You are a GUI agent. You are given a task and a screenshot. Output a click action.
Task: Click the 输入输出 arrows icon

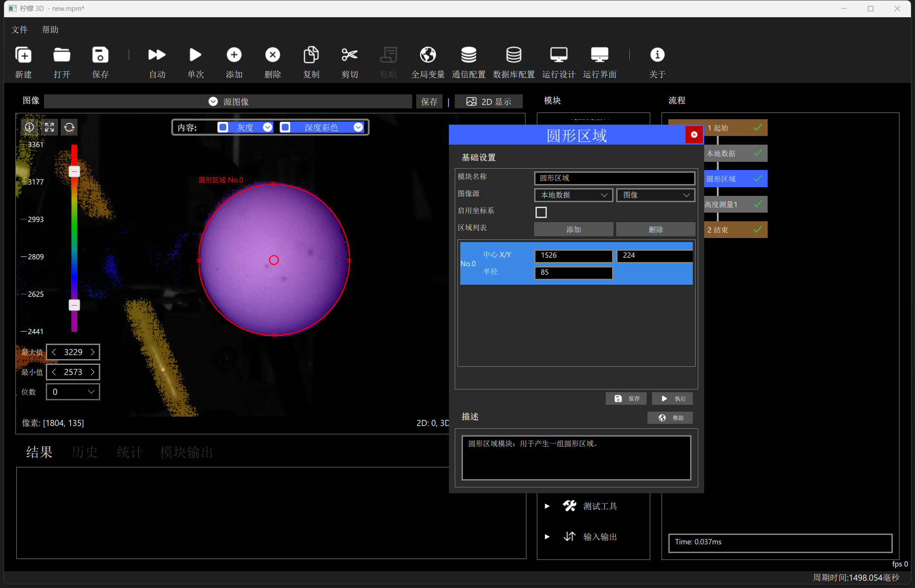[569, 536]
